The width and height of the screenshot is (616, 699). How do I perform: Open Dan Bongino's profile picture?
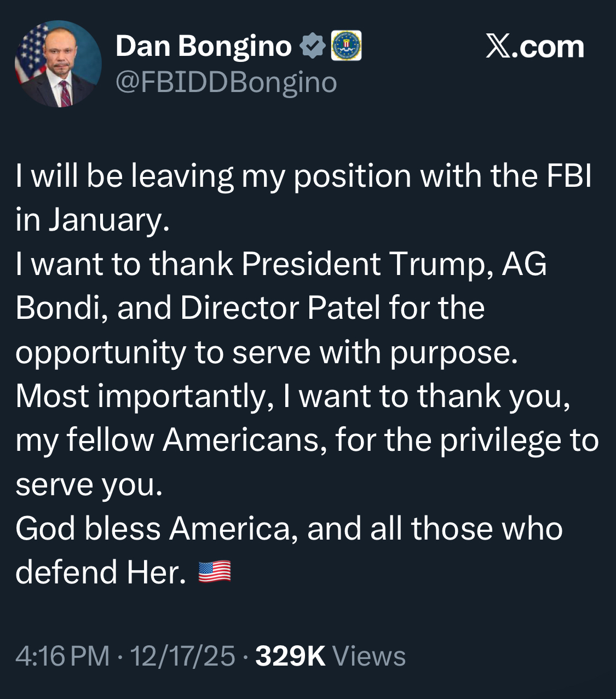pos(58,64)
